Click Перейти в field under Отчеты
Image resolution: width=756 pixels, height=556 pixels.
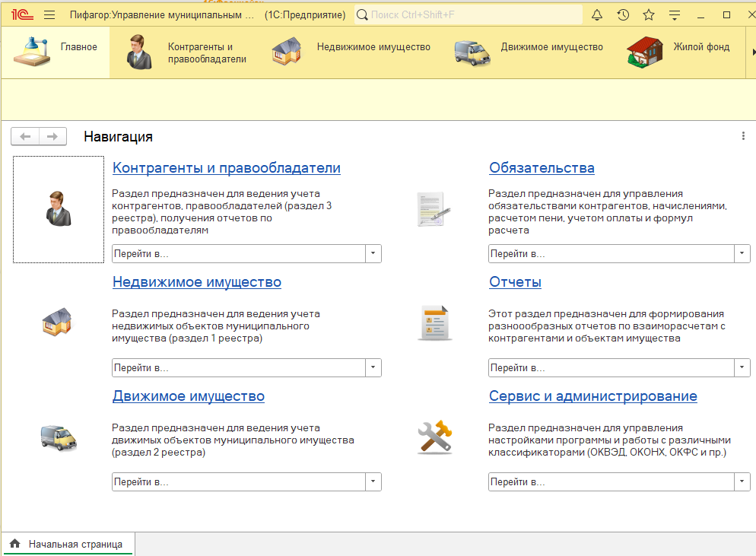point(611,367)
